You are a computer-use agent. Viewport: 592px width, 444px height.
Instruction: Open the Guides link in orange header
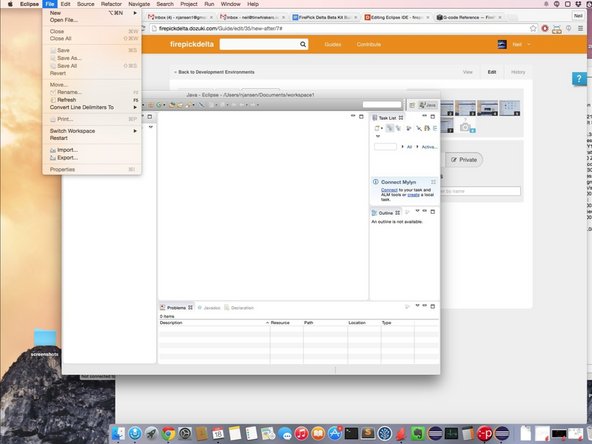332,44
